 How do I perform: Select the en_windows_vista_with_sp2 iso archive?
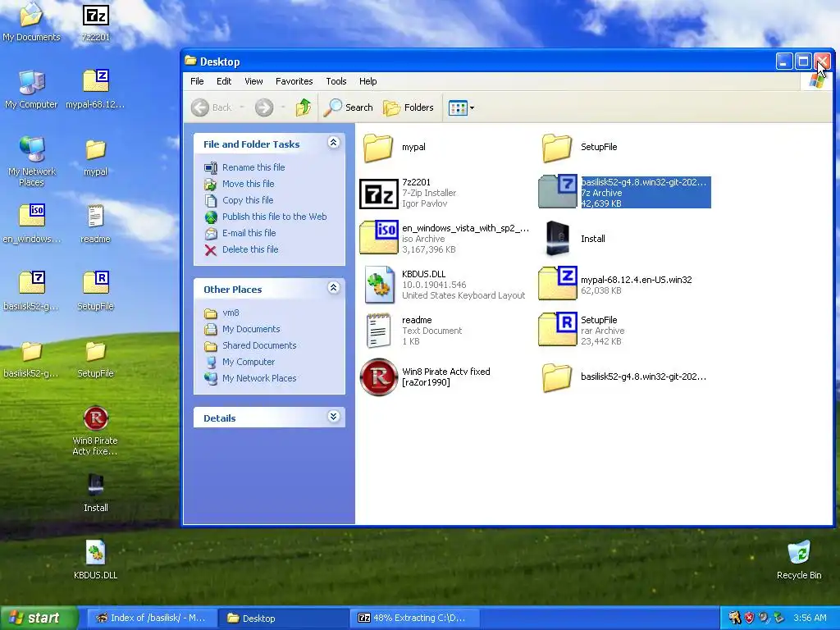point(444,239)
